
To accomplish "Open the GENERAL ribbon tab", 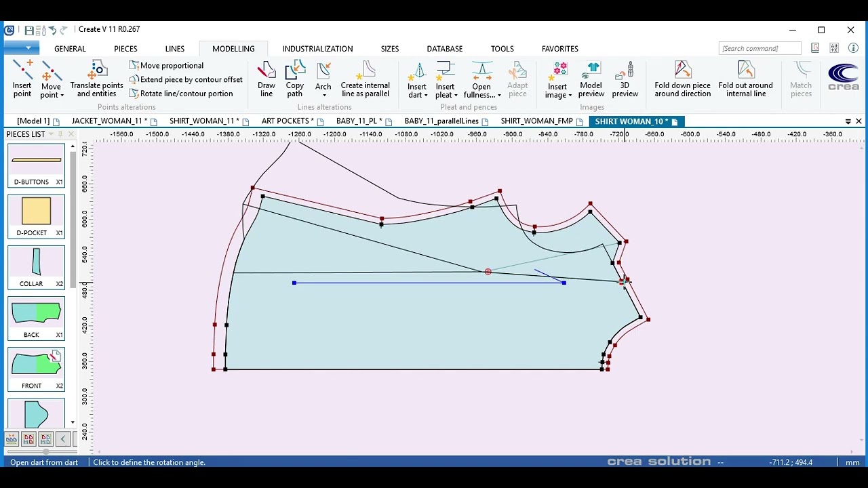I will click(x=70, y=49).
